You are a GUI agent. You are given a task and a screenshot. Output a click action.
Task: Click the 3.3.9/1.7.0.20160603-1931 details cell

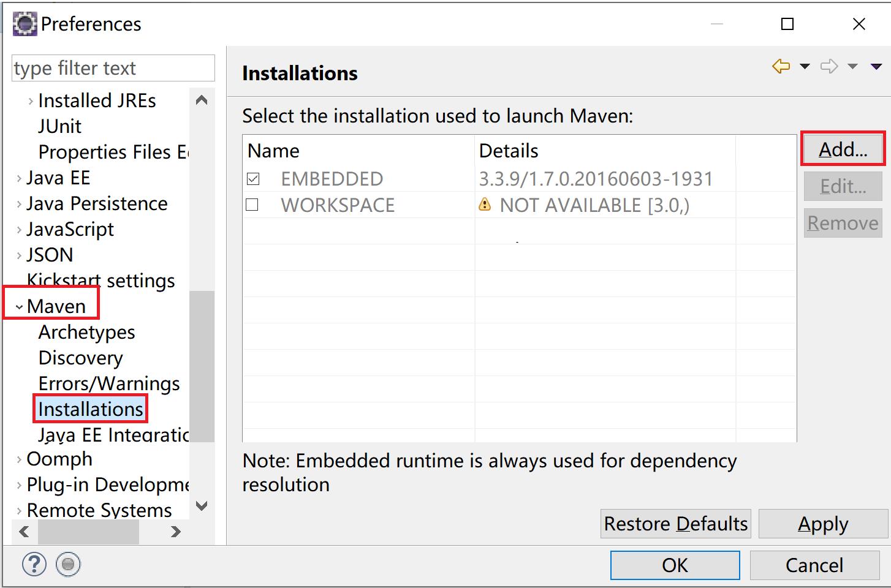click(596, 179)
